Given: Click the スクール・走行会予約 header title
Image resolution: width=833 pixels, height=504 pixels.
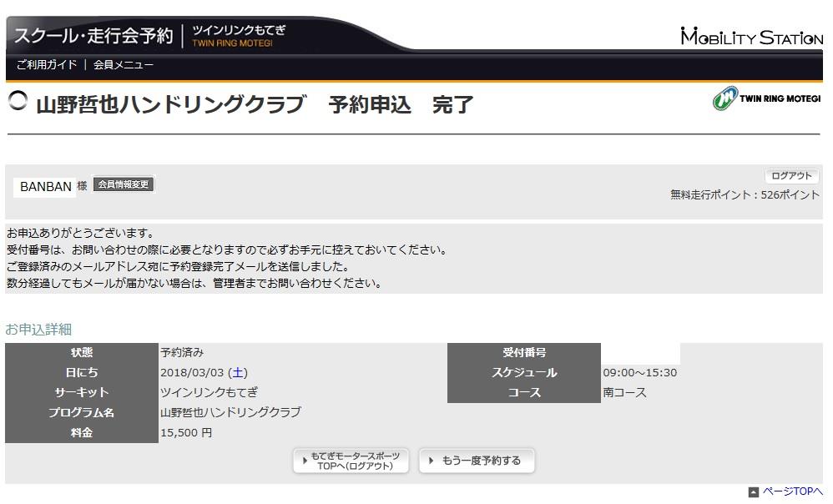Looking at the screenshot, I should pos(94,36).
